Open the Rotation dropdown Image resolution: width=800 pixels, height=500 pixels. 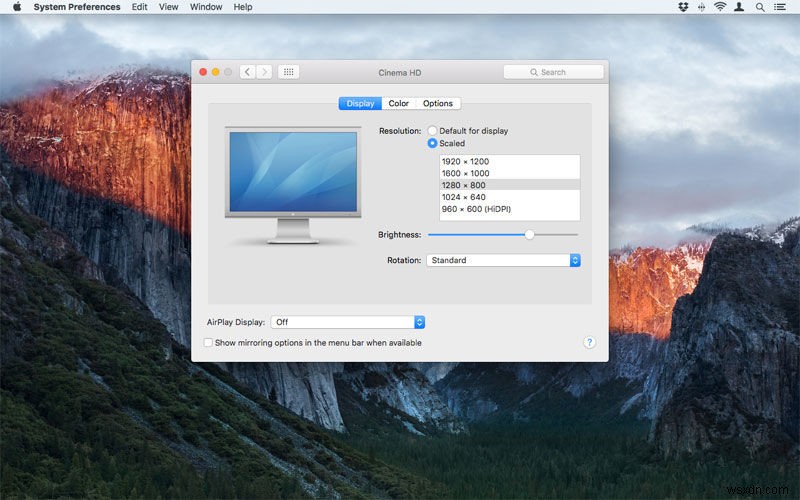point(503,260)
